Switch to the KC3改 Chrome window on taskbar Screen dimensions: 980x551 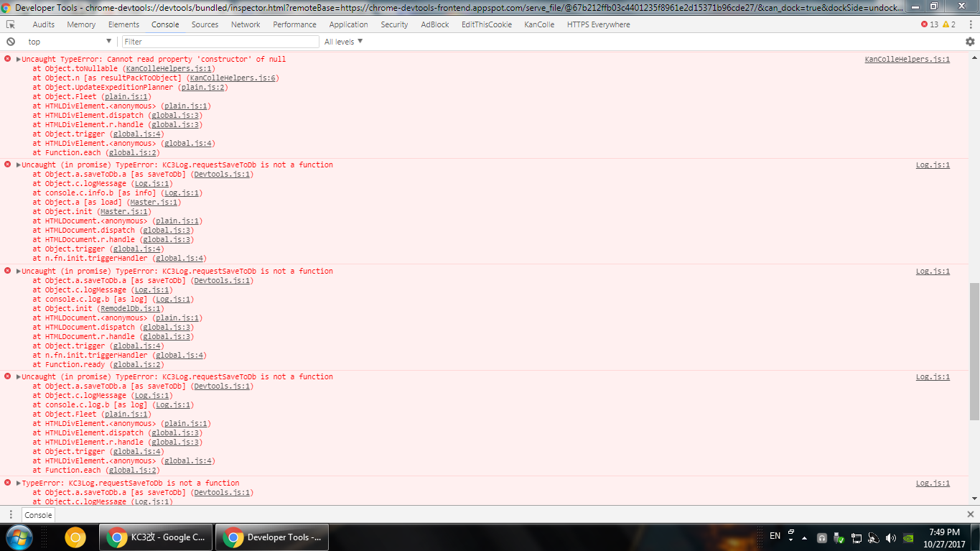155,537
